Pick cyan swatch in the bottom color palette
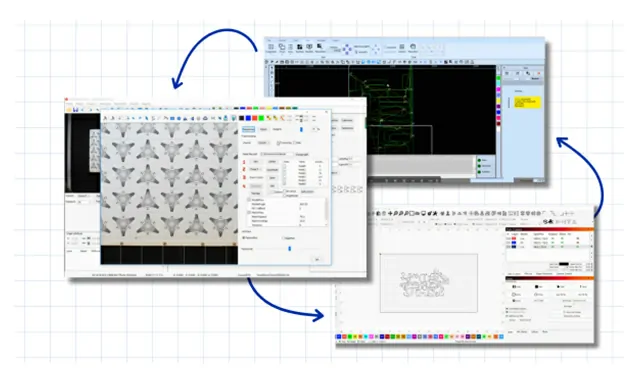This screenshot has height=385, width=644. coord(366,337)
